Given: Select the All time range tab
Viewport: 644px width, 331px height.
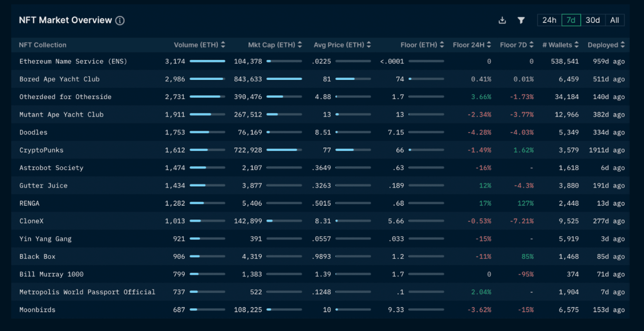Looking at the screenshot, I should pyautogui.click(x=615, y=20).
